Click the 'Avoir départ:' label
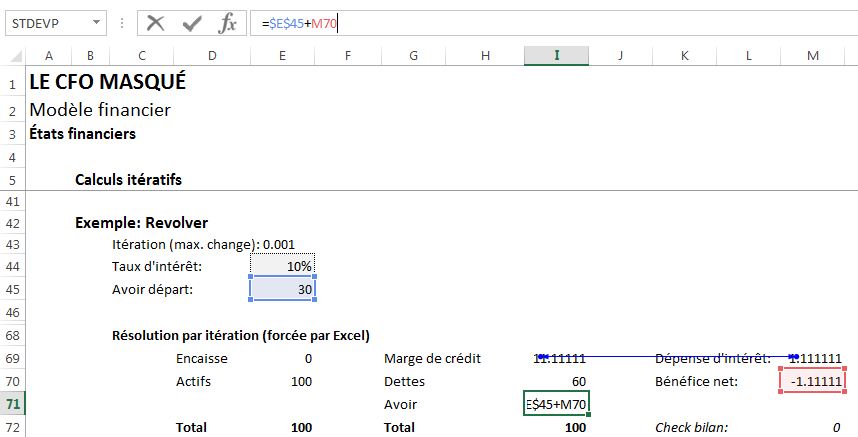 (x=153, y=289)
